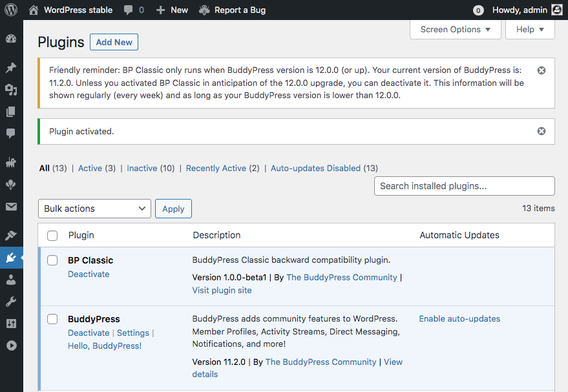Open the WordPress logo menu
This screenshot has height=392, width=568.
(x=11, y=10)
